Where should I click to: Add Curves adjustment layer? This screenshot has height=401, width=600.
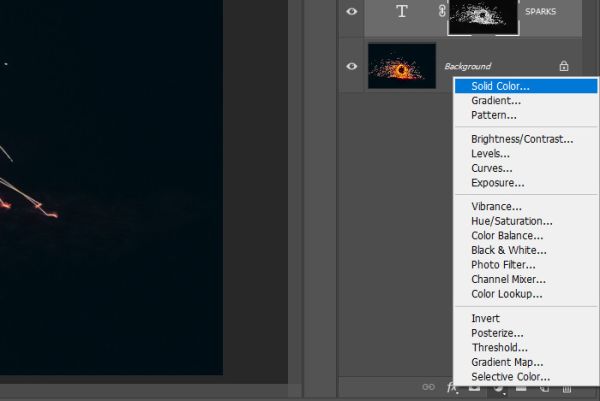(526, 168)
